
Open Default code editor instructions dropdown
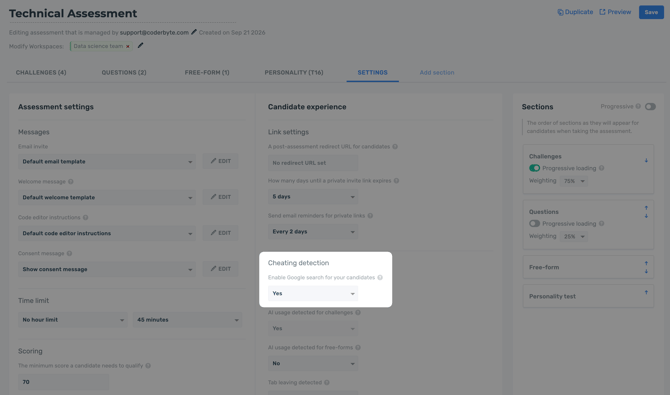[107, 233]
